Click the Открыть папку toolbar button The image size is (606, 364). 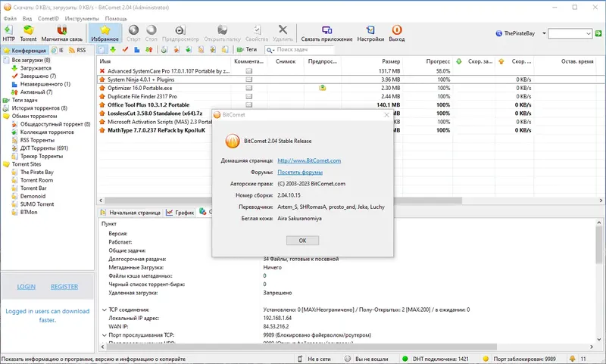point(222,33)
